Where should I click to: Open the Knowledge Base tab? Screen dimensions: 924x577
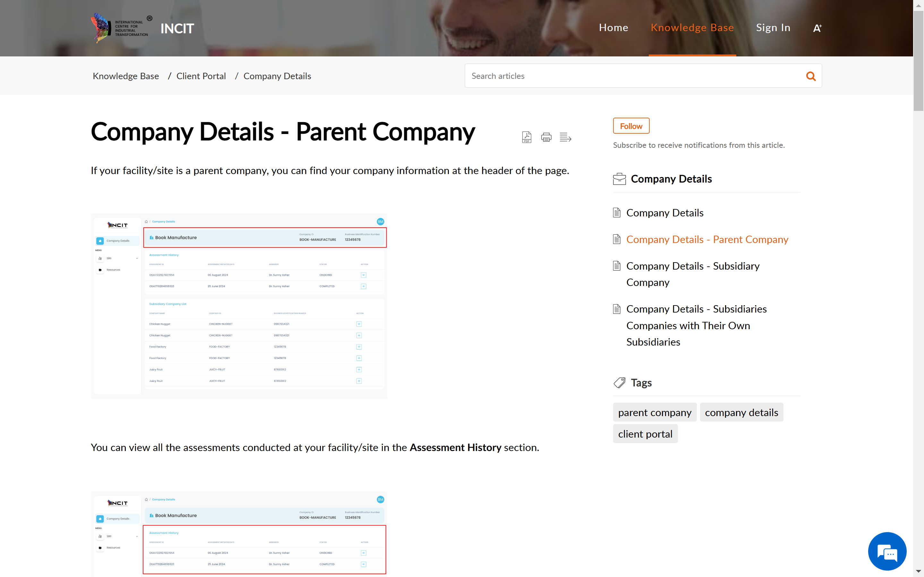pyautogui.click(x=692, y=28)
